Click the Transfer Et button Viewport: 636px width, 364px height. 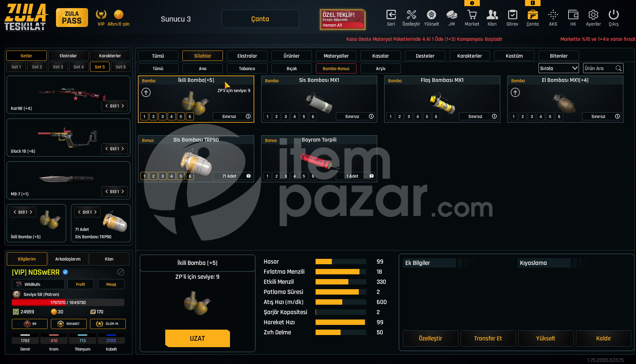click(488, 338)
